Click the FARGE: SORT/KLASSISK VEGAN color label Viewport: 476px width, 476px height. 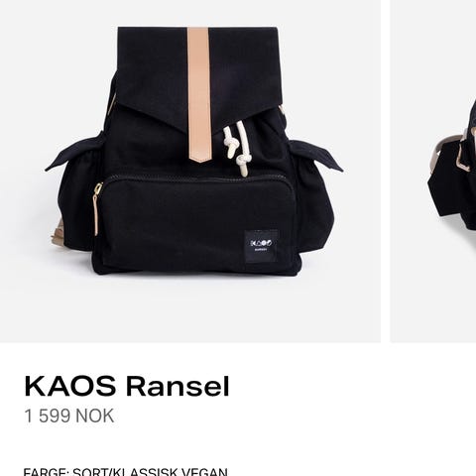point(126,472)
